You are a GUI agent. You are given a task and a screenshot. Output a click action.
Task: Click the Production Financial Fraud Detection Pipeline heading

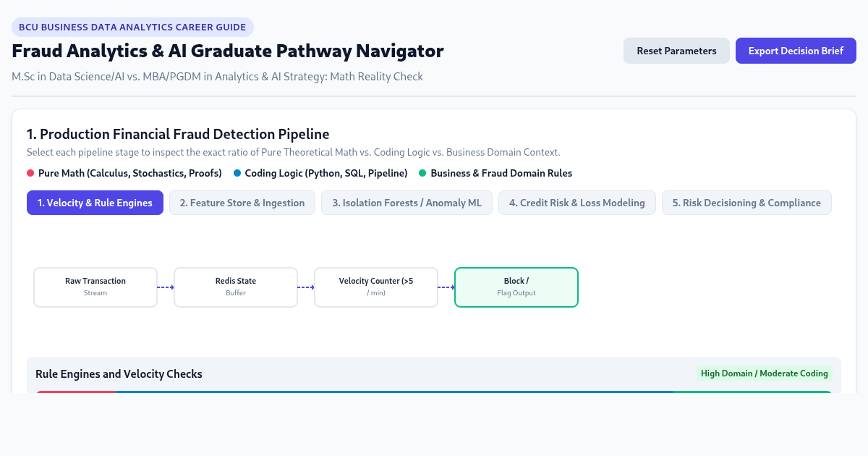[x=178, y=134]
